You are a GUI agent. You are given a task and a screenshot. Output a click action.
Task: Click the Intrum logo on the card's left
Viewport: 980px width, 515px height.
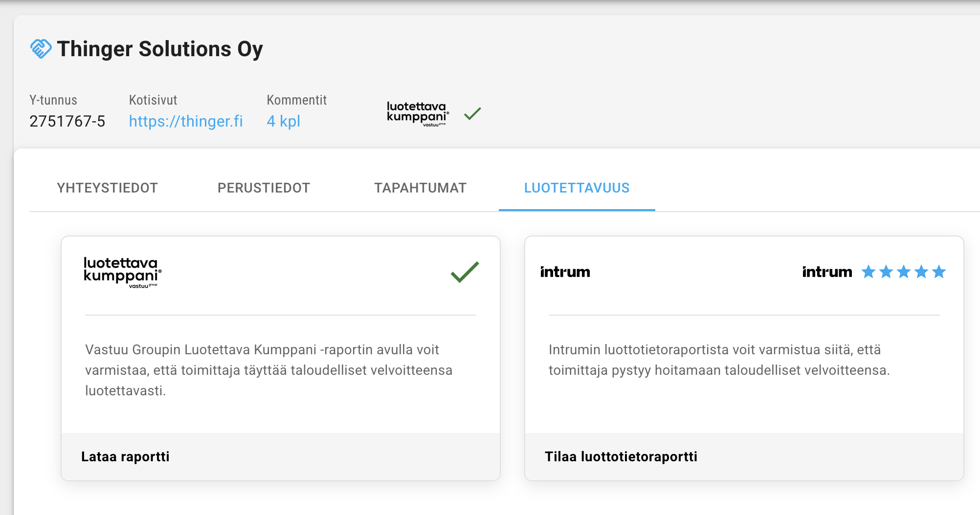[565, 272]
